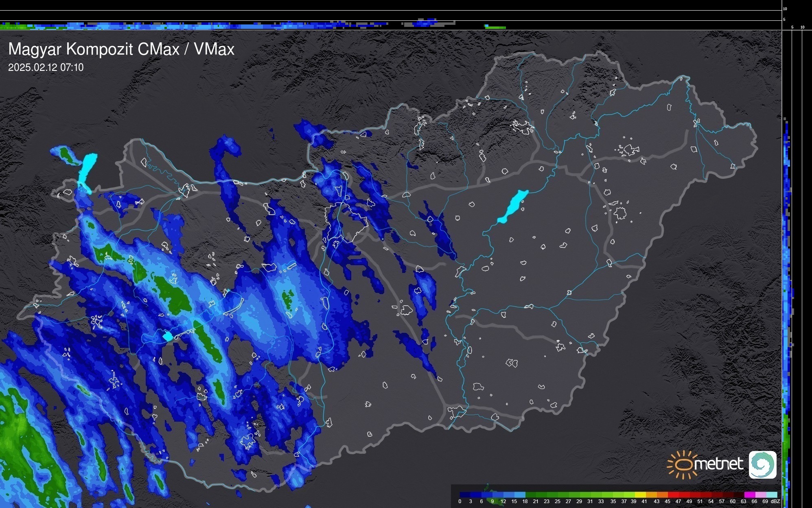Viewport: 812px width, 508px height.
Task: Select the light blue 15 dBZ swatch
Action: (520, 495)
